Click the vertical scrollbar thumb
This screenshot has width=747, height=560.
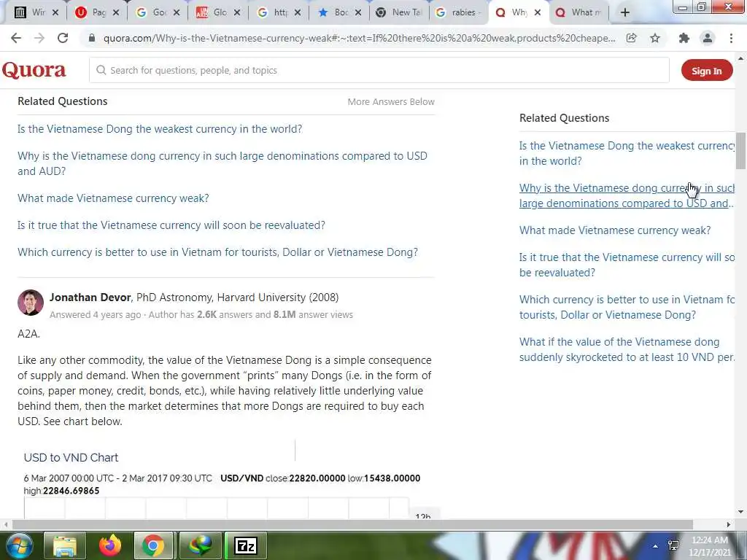(x=740, y=151)
